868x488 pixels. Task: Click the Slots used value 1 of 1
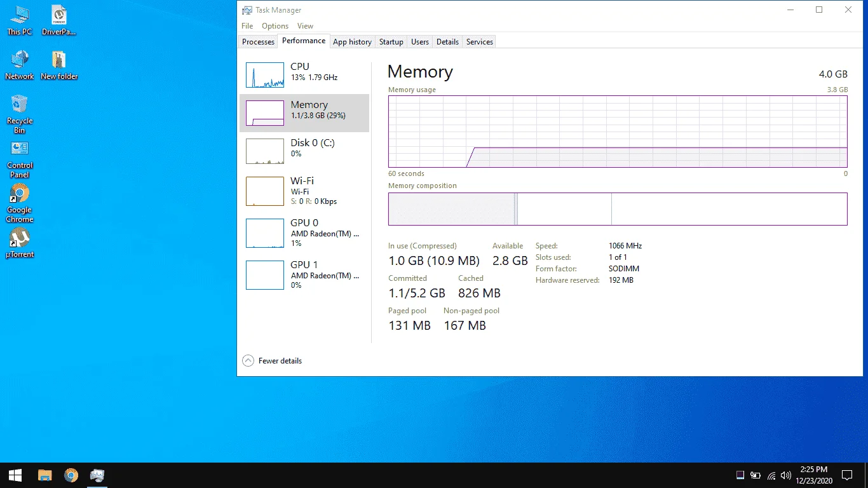[x=618, y=257]
